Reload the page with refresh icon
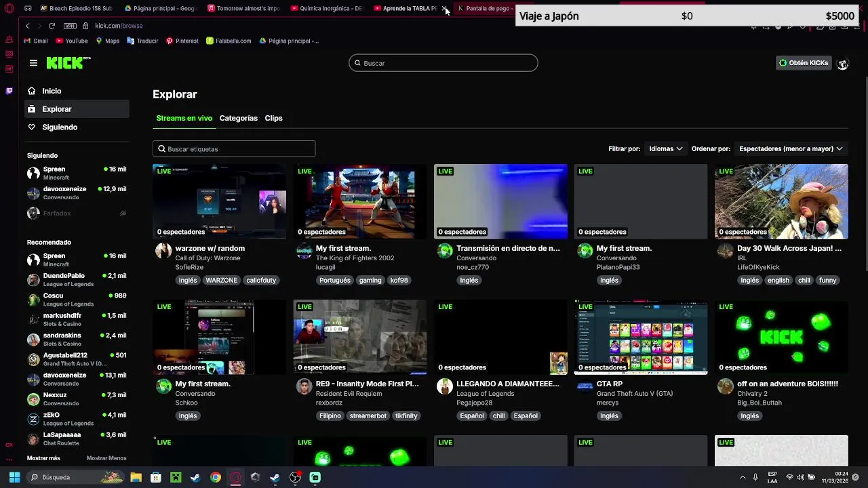The height and width of the screenshot is (488, 868). tap(52, 26)
